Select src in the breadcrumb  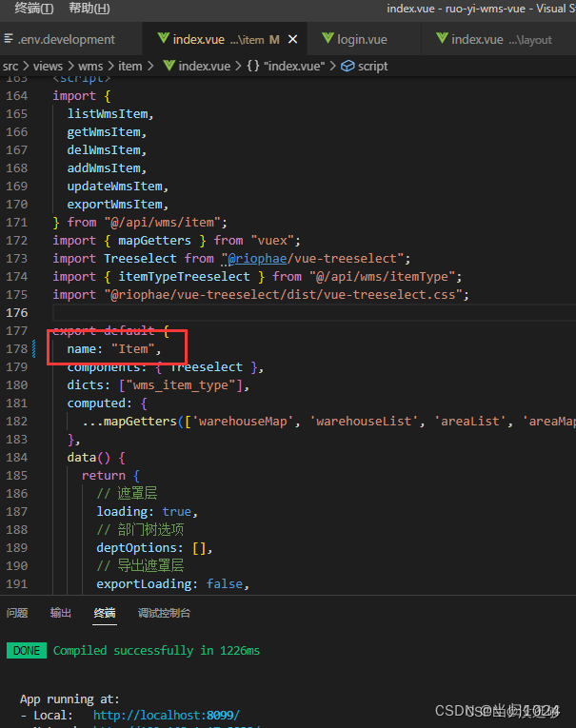coord(10,67)
